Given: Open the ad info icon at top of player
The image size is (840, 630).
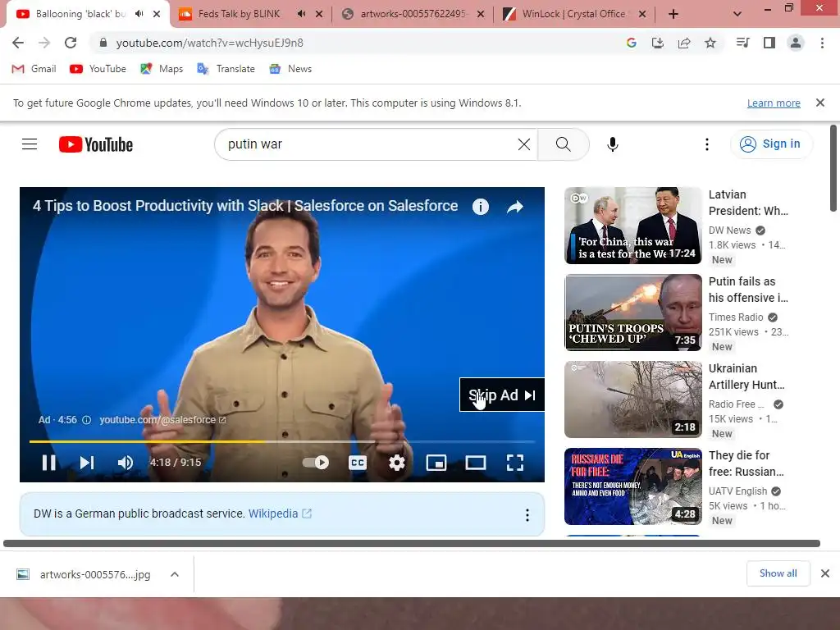Looking at the screenshot, I should (x=481, y=207).
